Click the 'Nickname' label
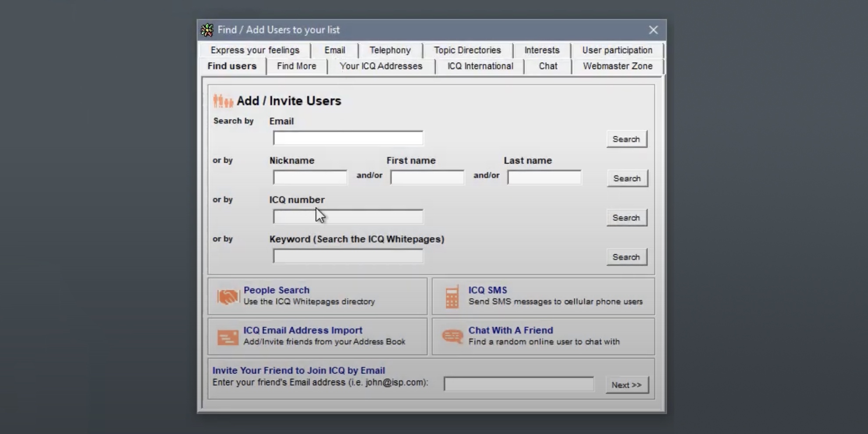Screen dimensions: 868x434 point(292,160)
